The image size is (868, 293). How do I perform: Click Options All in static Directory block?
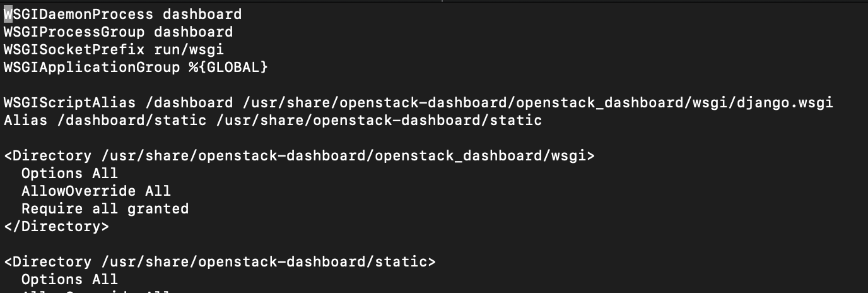[69, 279]
